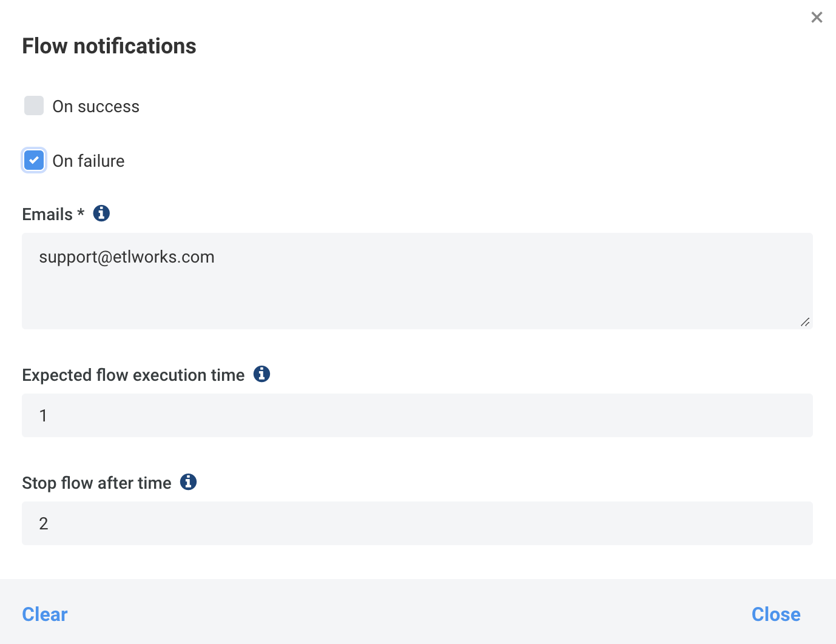This screenshot has width=836, height=644.
Task: Uncheck the On failure checkbox
Action: pos(34,160)
